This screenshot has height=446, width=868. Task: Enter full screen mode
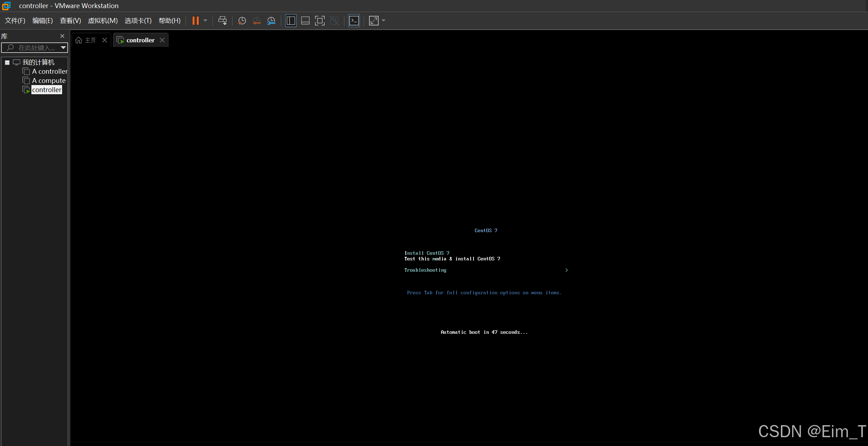click(320, 21)
